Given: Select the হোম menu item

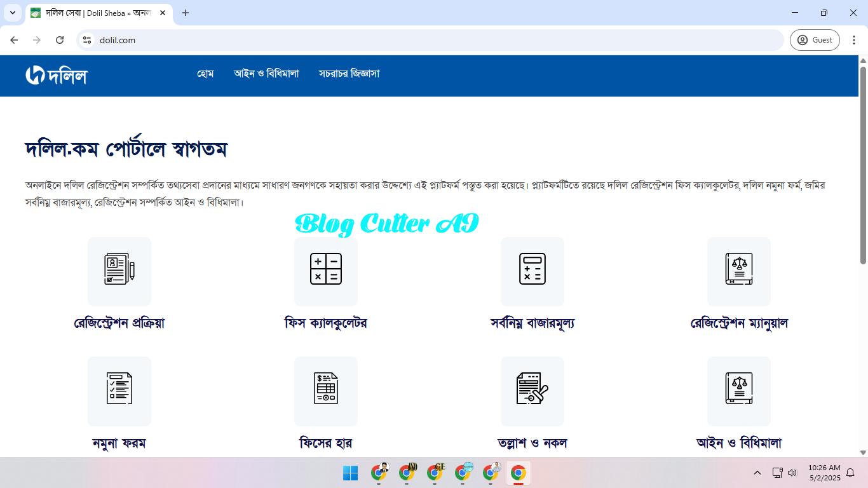Looking at the screenshot, I should click(205, 74).
